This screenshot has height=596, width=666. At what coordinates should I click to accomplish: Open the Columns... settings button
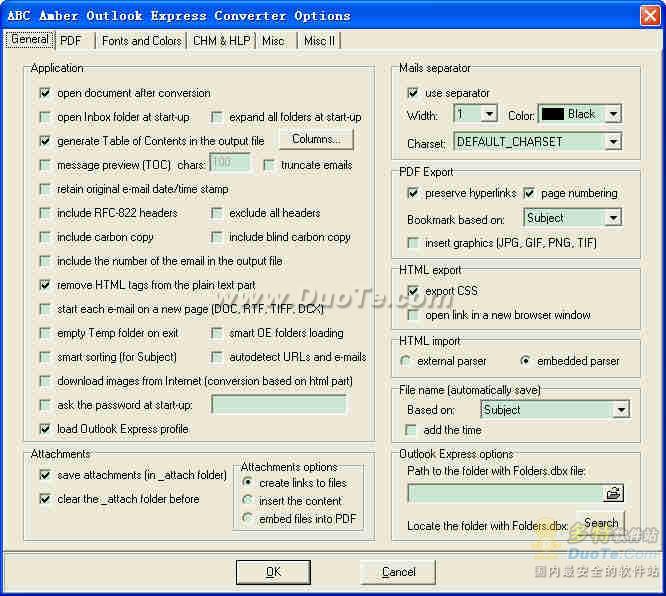click(x=316, y=139)
